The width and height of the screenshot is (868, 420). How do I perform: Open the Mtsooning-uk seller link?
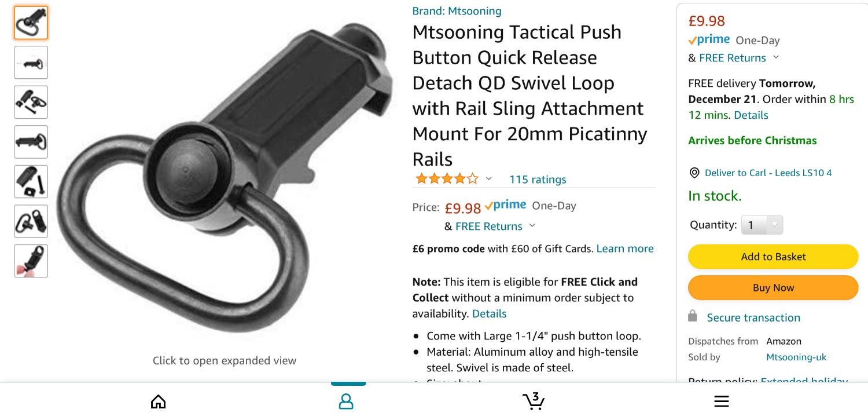click(796, 357)
